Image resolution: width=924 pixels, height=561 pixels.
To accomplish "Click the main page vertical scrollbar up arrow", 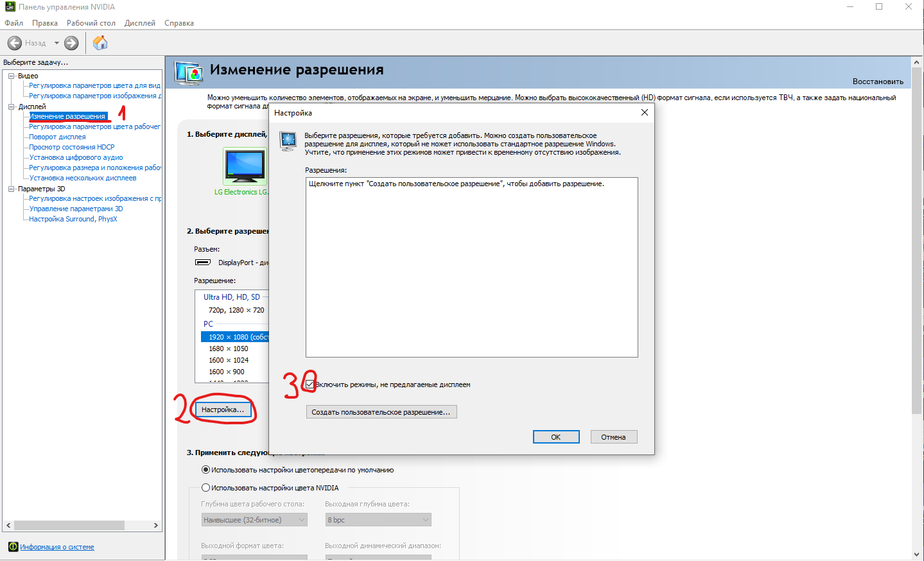I will point(916,62).
